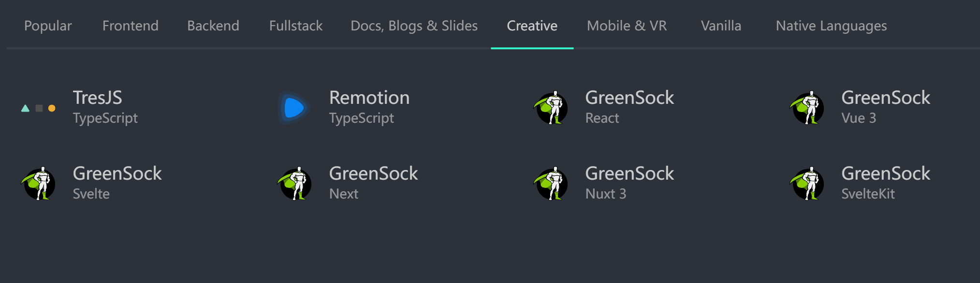The height and width of the screenshot is (283, 980).
Task: Open the Frontend tab
Action: pos(131,26)
